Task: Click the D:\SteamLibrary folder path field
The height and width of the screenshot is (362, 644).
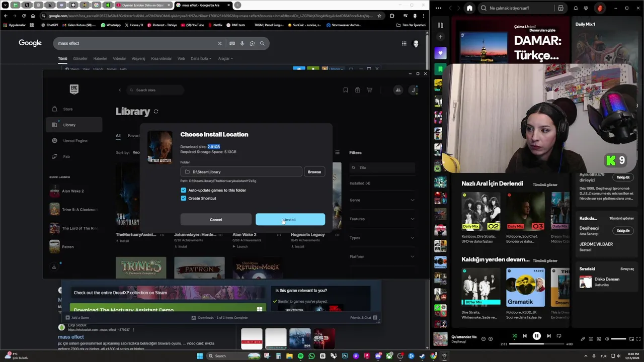Action: [242, 172]
